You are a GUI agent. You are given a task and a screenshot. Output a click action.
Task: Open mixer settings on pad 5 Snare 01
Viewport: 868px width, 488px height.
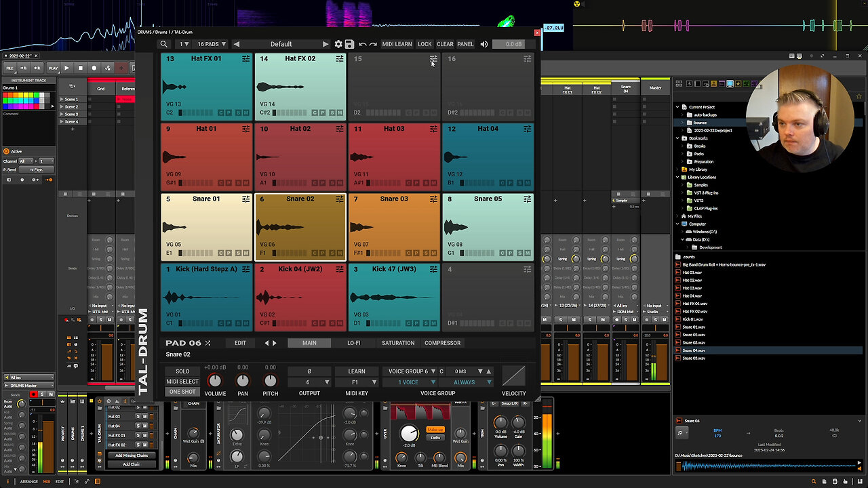(x=245, y=199)
